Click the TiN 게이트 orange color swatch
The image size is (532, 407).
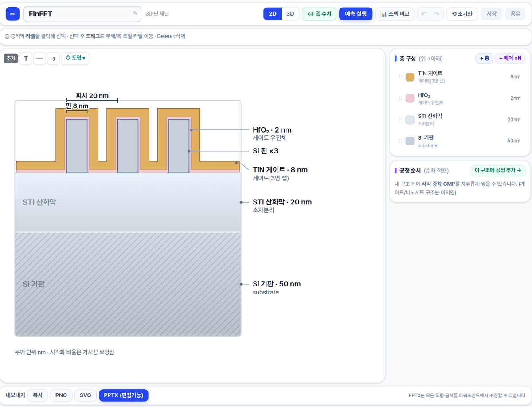point(410,77)
